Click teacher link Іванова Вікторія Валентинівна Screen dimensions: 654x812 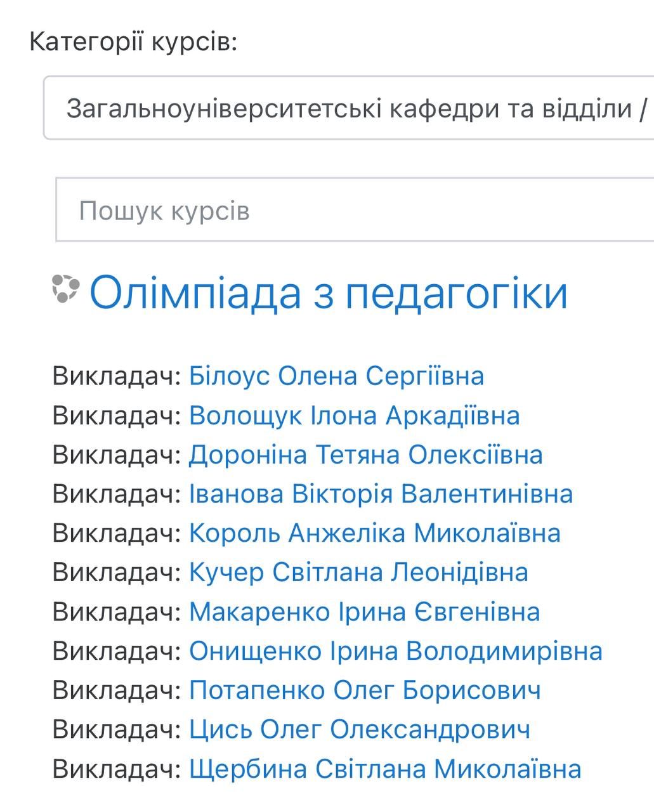[381, 494]
